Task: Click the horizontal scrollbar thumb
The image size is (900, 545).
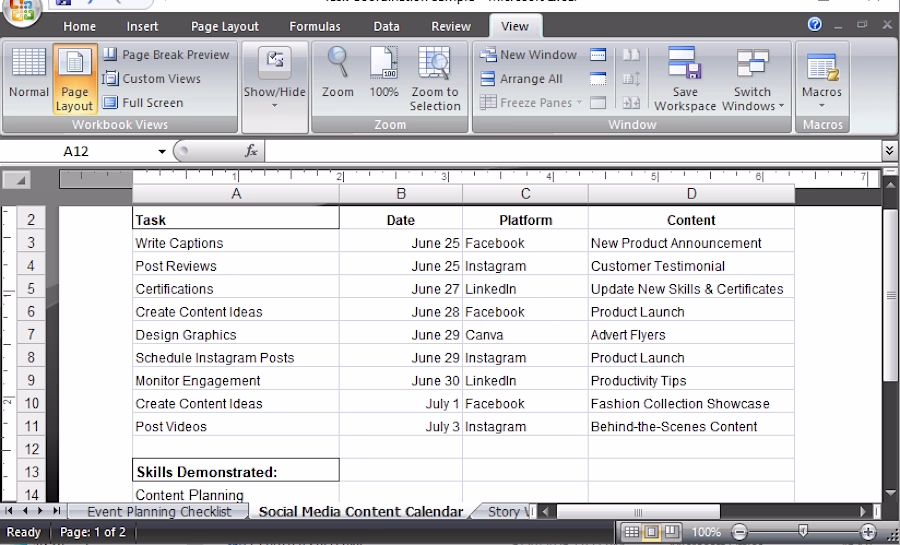Action: 638,511
